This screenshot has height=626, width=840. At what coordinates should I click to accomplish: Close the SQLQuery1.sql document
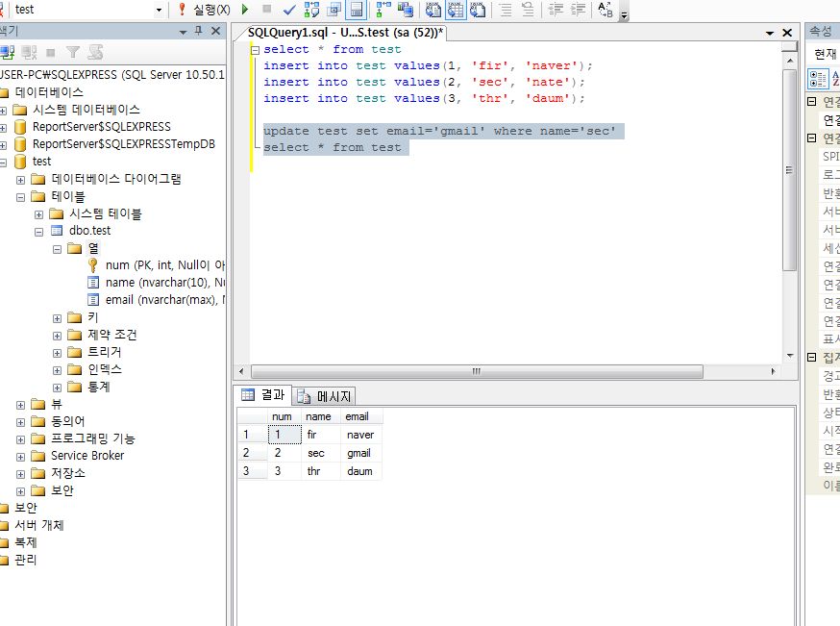point(787,33)
